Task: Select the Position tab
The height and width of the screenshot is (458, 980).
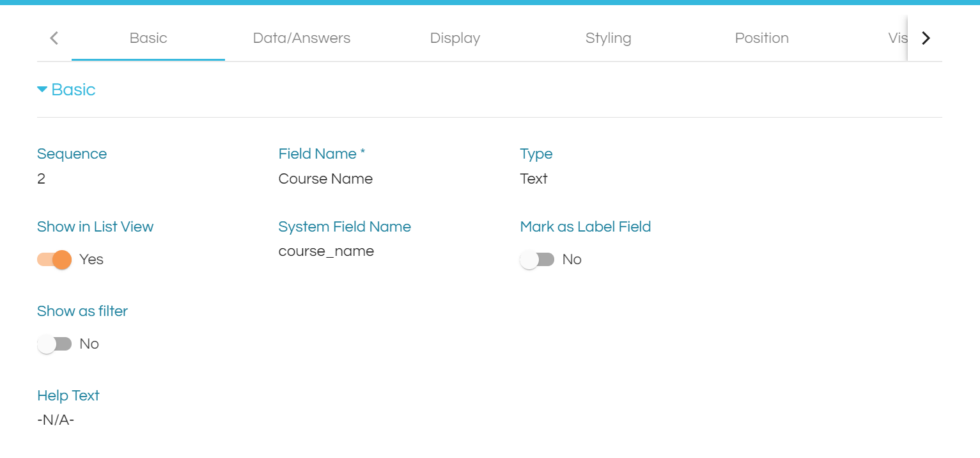Action: coord(761,38)
